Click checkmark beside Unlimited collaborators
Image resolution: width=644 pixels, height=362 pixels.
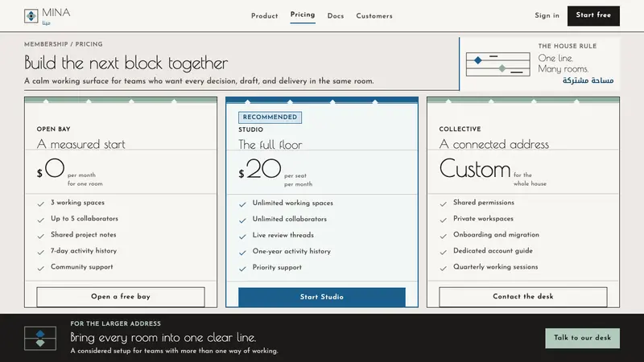pyautogui.click(x=242, y=220)
